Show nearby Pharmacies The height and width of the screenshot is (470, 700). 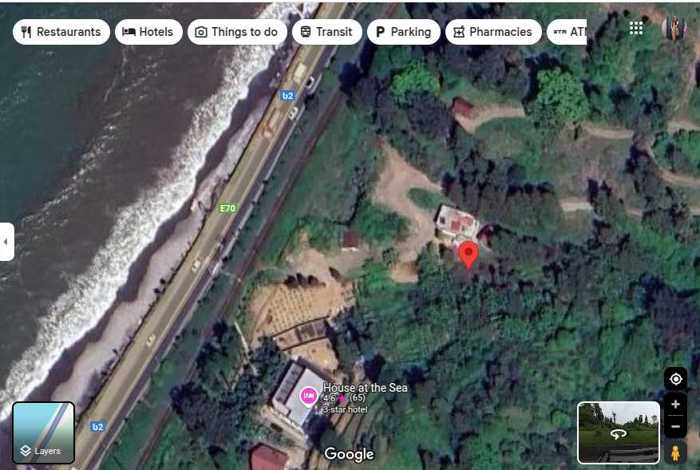pyautogui.click(x=493, y=32)
